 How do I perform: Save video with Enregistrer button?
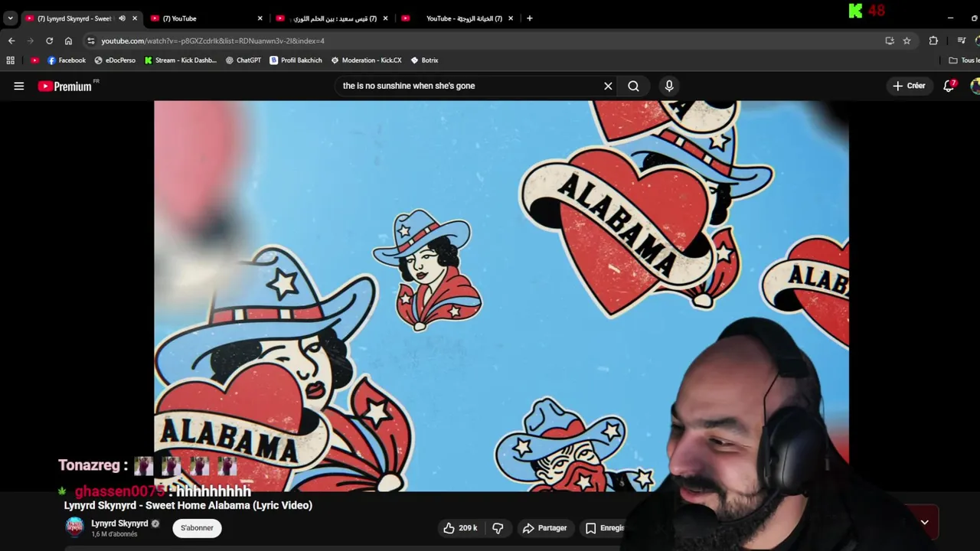click(x=605, y=528)
